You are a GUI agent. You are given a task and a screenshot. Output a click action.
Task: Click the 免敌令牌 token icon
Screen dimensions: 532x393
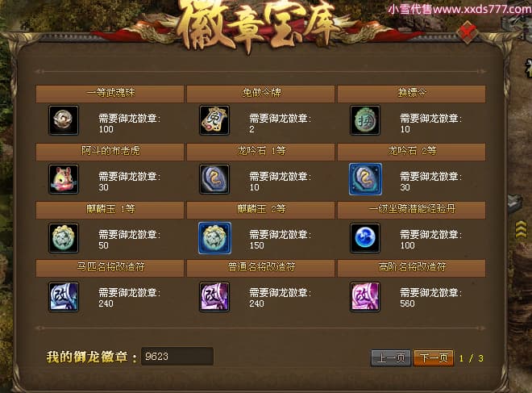pyautogui.click(x=214, y=120)
